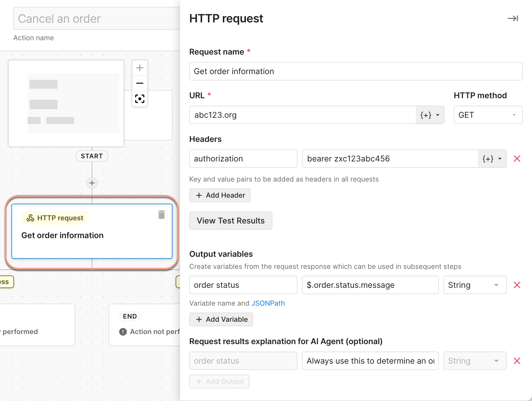
Task: Delete the order status output variable
Action: [x=517, y=285]
